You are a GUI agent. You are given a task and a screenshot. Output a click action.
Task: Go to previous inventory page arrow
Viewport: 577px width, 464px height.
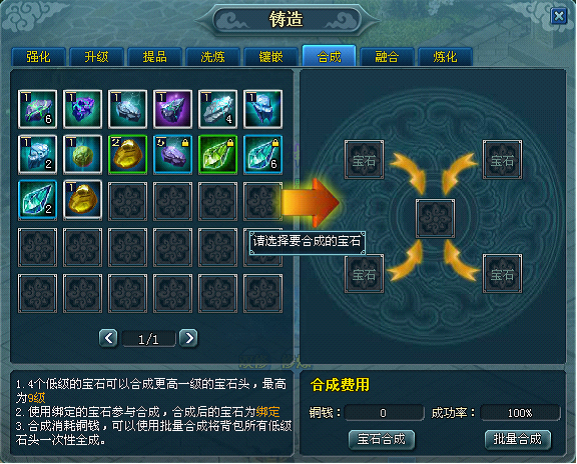[x=108, y=338]
